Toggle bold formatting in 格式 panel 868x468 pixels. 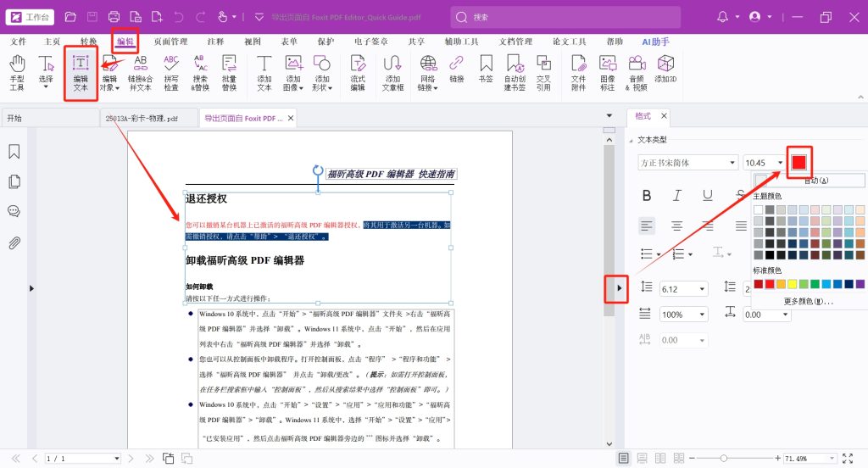click(x=647, y=195)
